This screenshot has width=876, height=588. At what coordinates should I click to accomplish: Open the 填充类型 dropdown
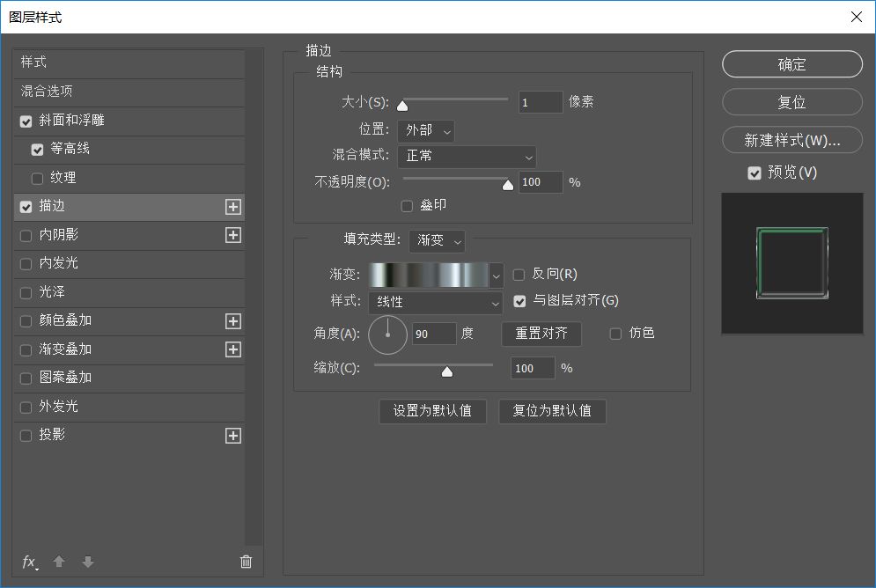[x=437, y=240]
